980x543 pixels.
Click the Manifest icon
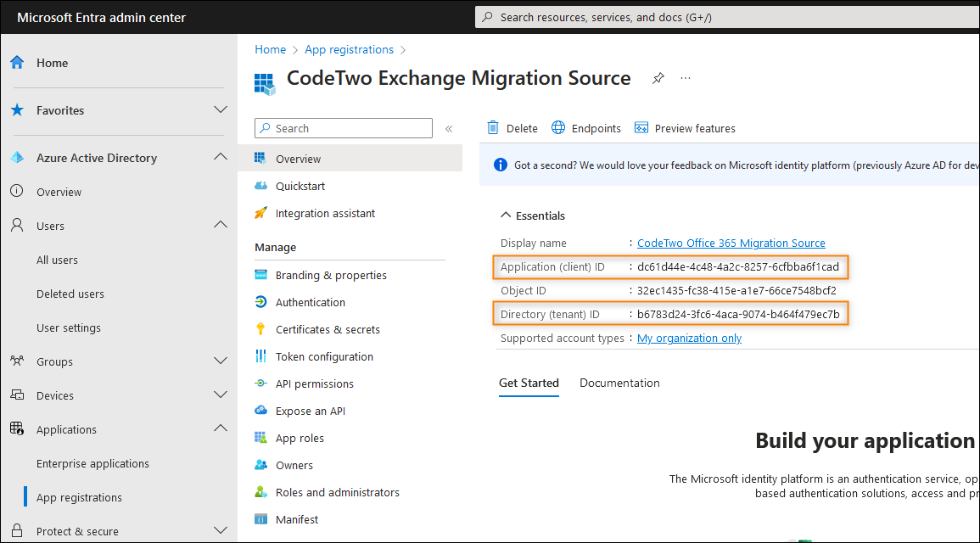click(260, 519)
